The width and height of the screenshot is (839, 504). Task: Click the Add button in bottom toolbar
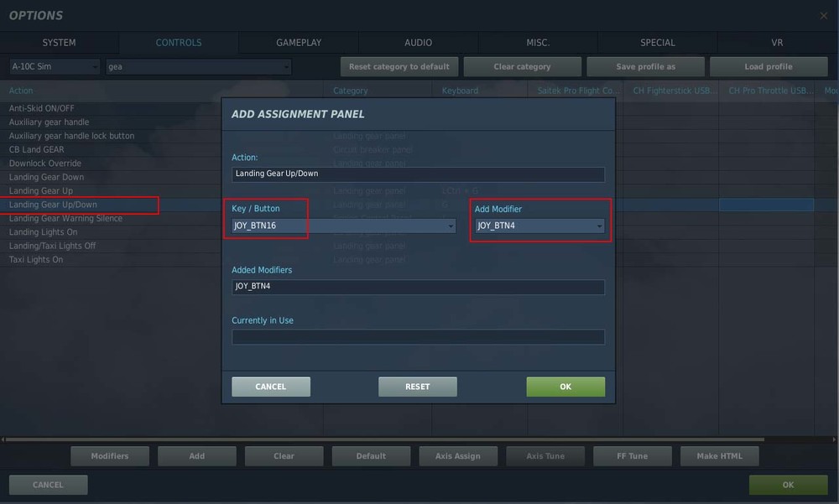pos(197,456)
